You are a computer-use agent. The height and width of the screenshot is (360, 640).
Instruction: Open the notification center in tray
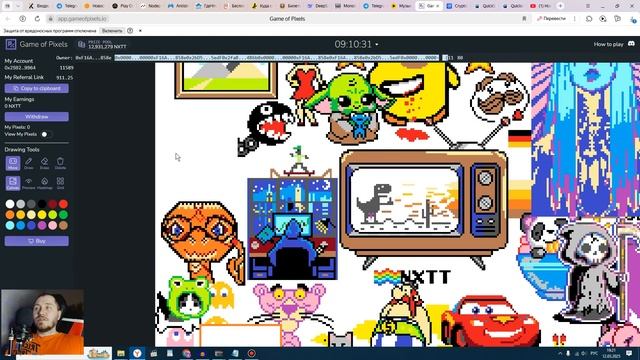(629, 353)
